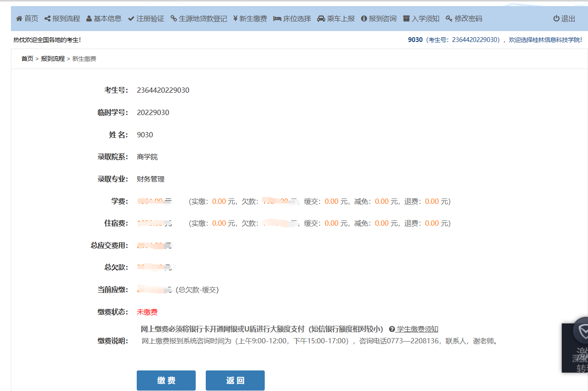Screen dimensions: 588x391
Task: Open the 修改密码 menu item
Action: (468, 19)
